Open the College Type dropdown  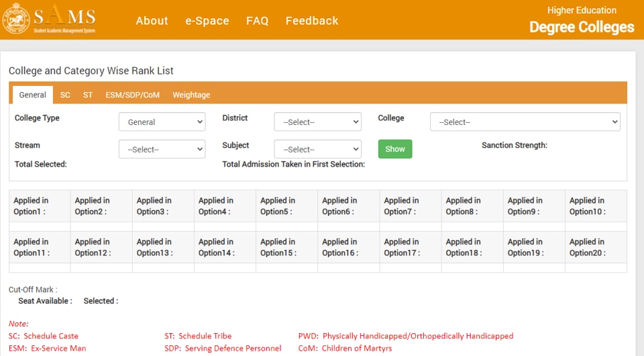[162, 122]
